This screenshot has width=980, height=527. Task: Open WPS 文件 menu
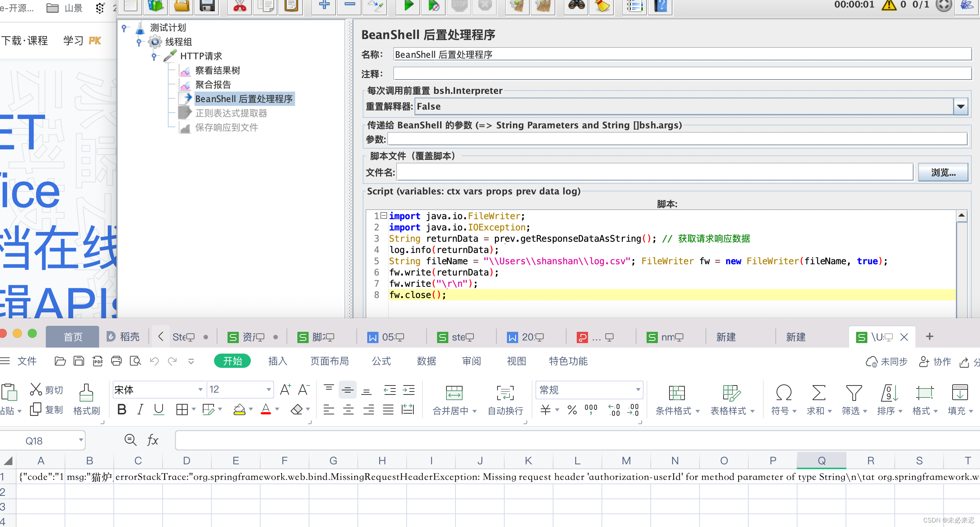click(27, 361)
